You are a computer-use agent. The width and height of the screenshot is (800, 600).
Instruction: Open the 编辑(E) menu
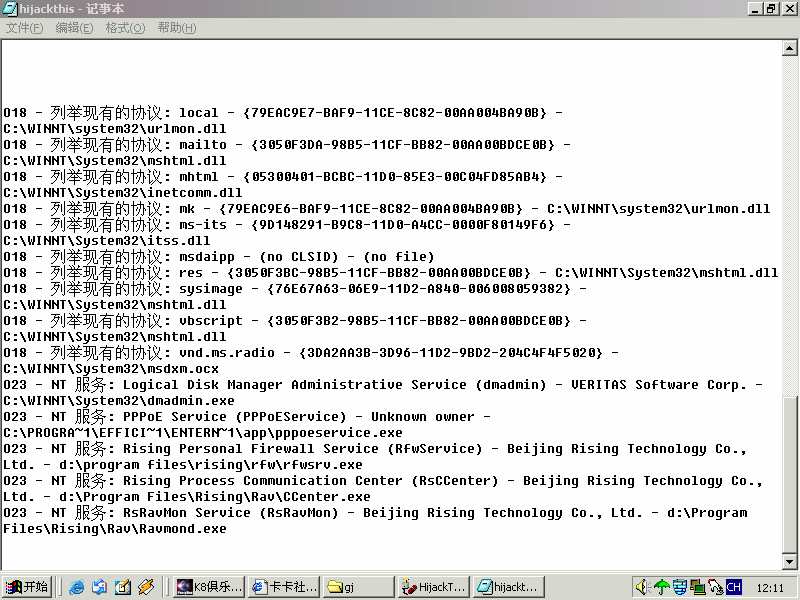tap(74, 28)
